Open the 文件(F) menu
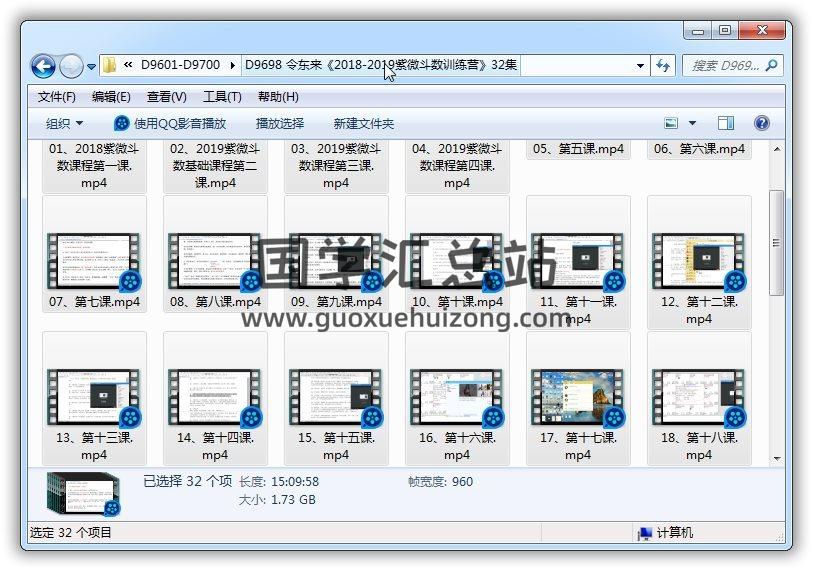Viewport: 813px width, 571px height. click(x=57, y=96)
